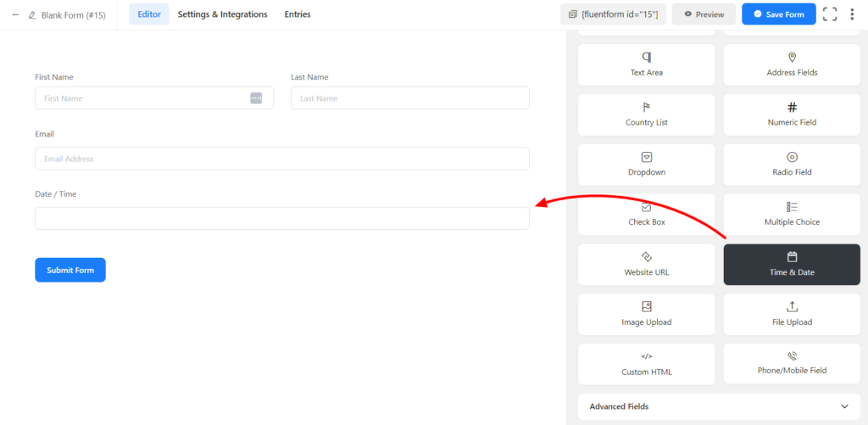The image size is (868, 425).
Task: Toggle fullscreen editor mode
Action: 830,14
